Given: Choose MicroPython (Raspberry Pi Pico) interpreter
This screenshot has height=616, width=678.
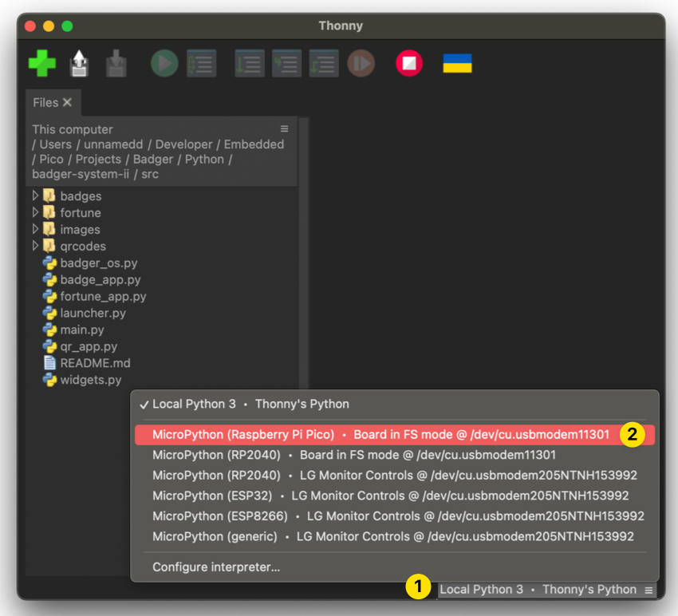Looking at the screenshot, I should pos(394,435).
